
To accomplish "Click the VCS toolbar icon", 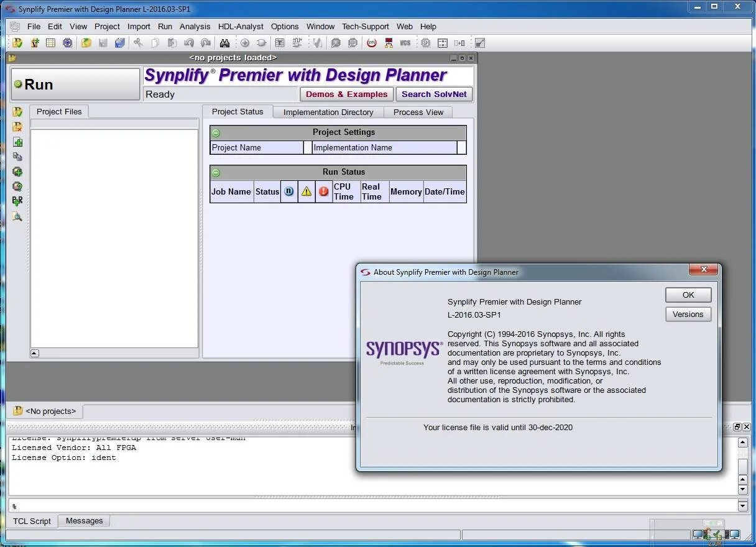I will click(x=405, y=43).
